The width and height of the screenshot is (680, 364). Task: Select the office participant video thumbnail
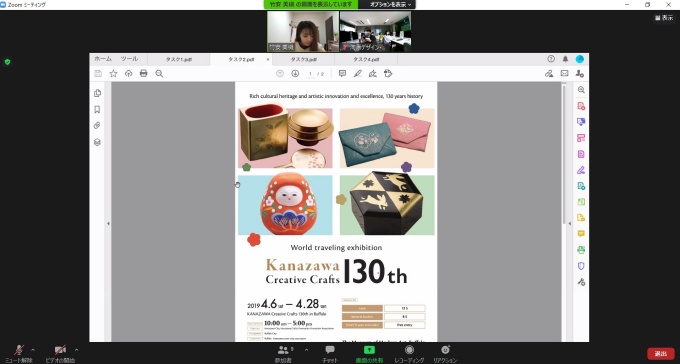375,31
